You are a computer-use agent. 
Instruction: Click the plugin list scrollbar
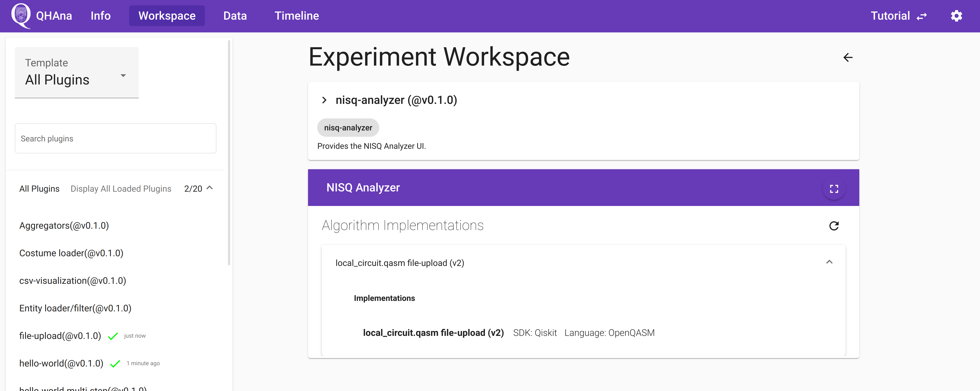[x=229, y=152]
